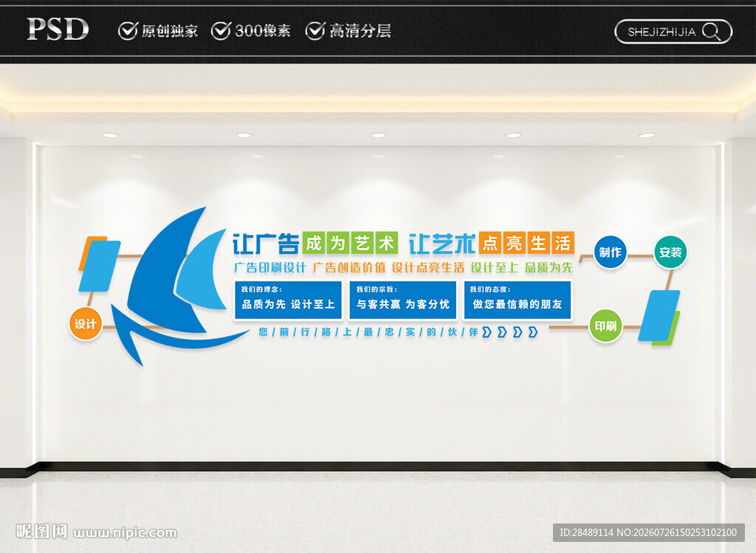Select the green 印刷 circle

pyautogui.click(x=605, y=326)
